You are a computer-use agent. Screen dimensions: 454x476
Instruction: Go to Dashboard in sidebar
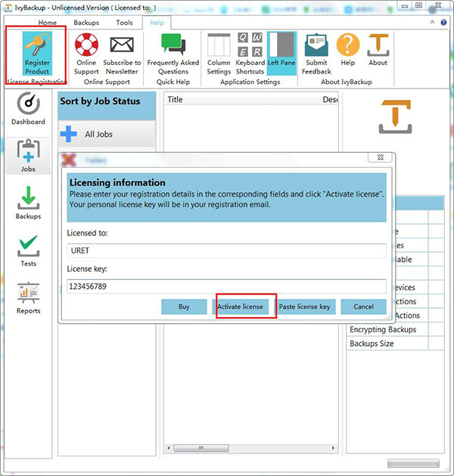click(x=28, y=109)
